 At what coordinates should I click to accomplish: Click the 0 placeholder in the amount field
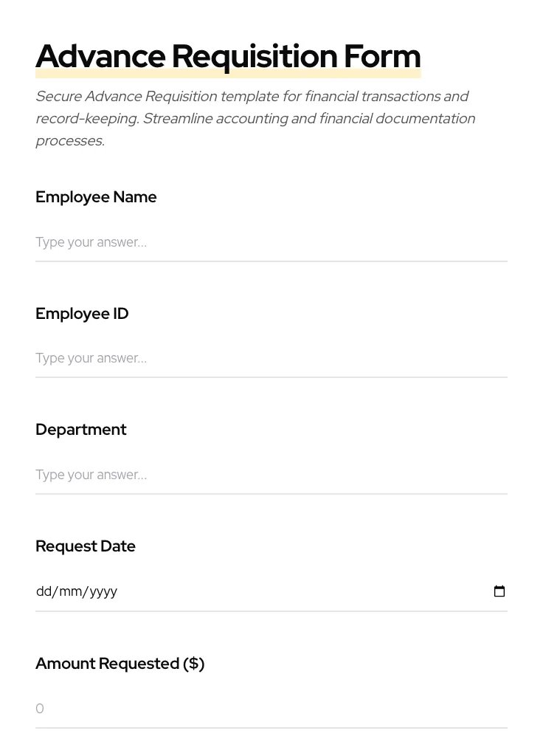[x=40, y=708]
